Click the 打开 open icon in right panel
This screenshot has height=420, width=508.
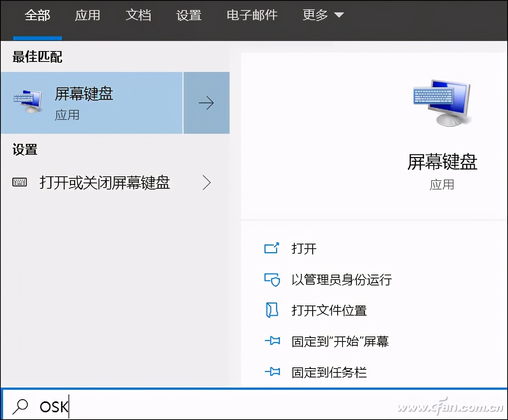click(272, 248)
